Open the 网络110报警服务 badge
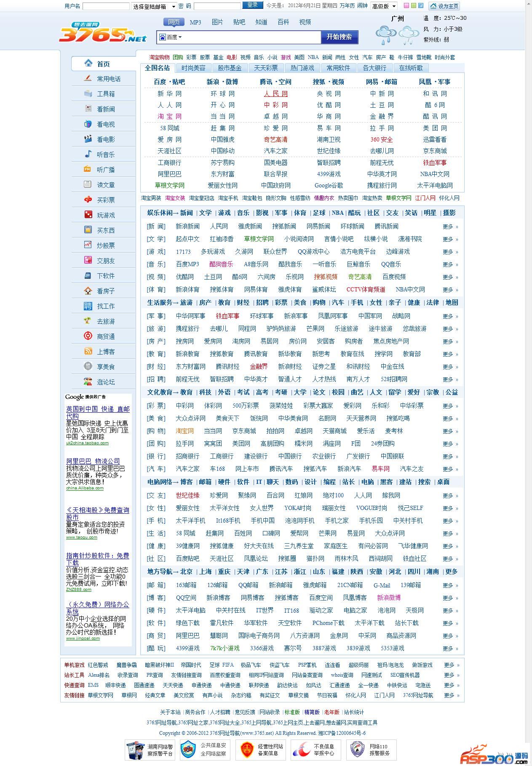Viewport: 532px width, 766px height. pyautogui.click(x=372, y=750)
